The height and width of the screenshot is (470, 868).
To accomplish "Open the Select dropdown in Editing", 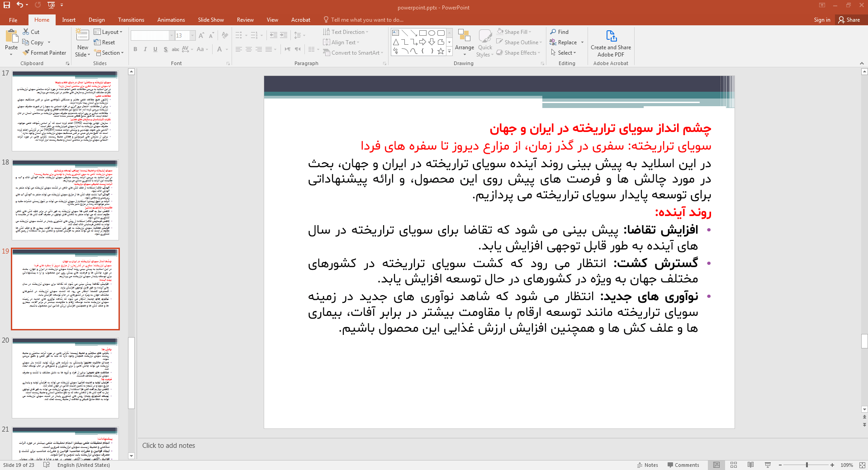I will (563, 53).
